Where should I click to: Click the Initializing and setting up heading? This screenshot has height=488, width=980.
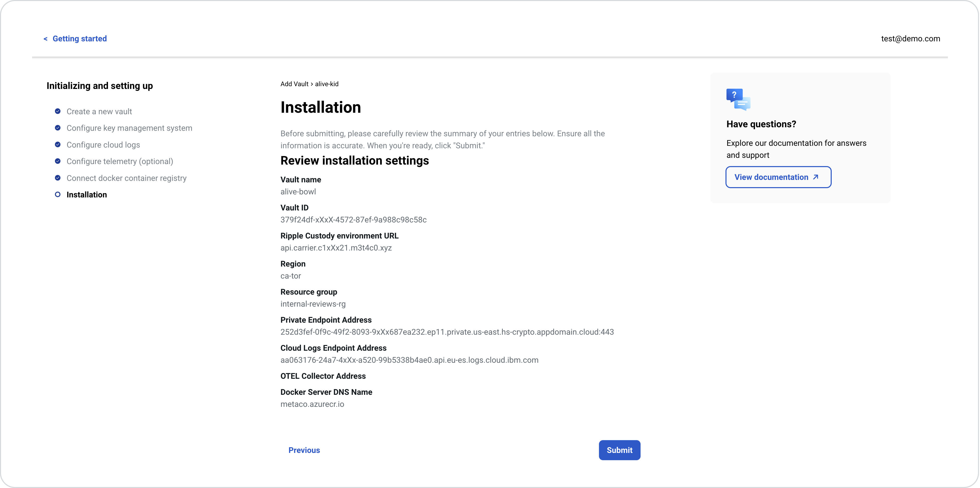click(100, 86)
